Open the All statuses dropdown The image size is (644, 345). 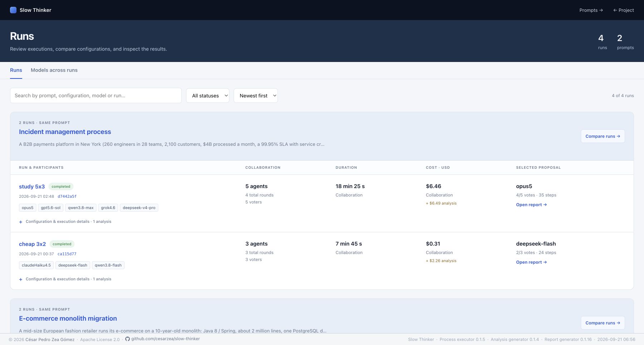coord(208,96)
